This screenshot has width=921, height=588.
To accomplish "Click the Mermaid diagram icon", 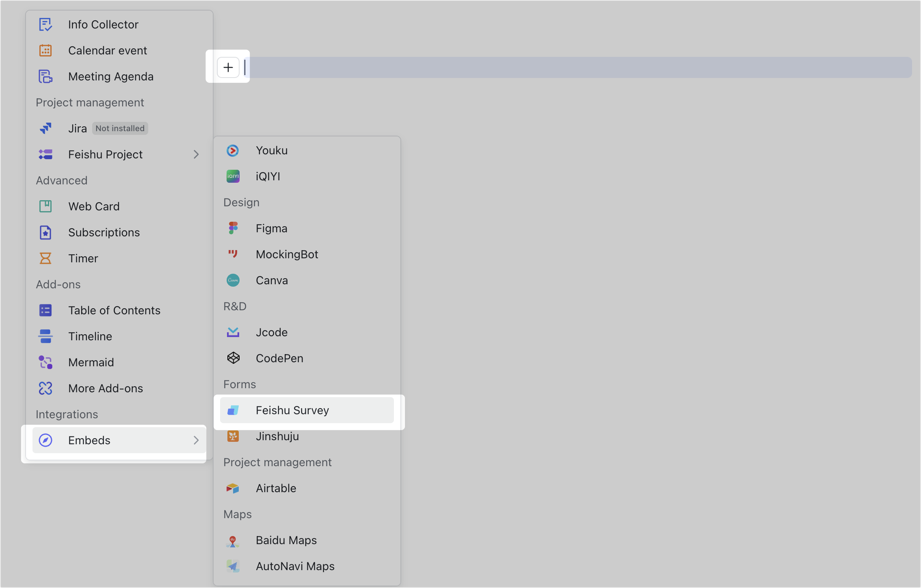I will (x=45, y=362).
